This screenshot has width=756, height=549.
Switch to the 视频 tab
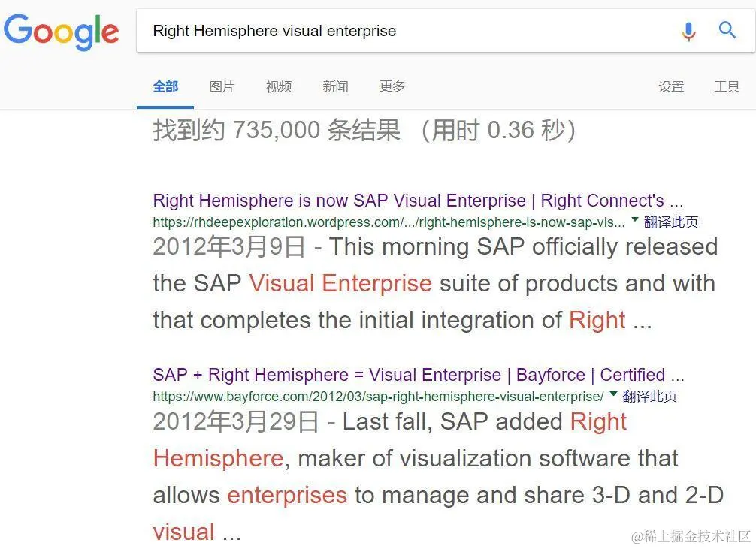point(279,86)
